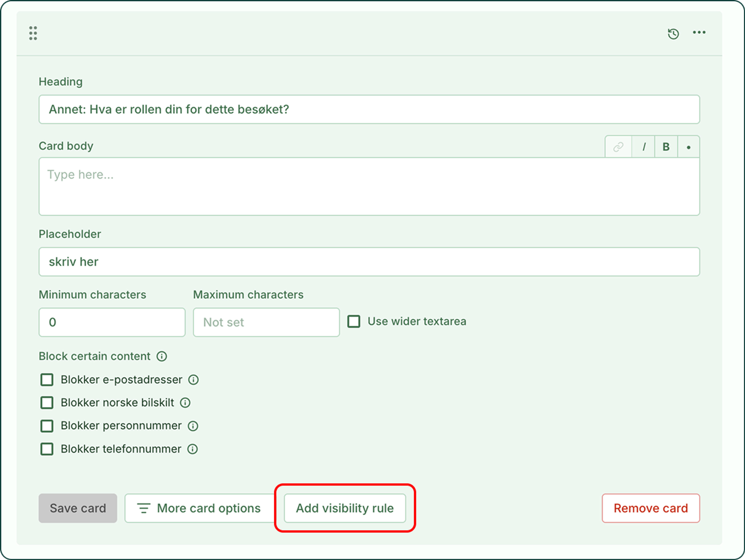Click the Use wider textarea label
745x560 pixels.
(x=417, y=321)
